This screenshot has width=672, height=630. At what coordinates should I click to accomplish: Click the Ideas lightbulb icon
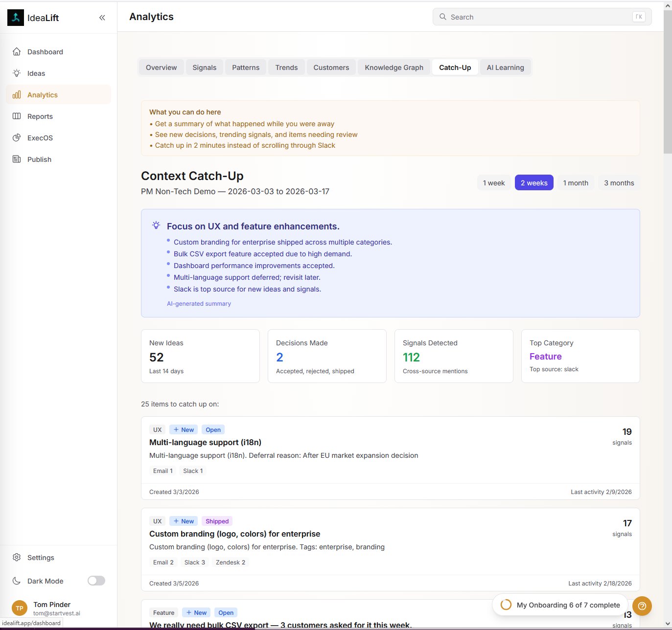click(17, 73)
